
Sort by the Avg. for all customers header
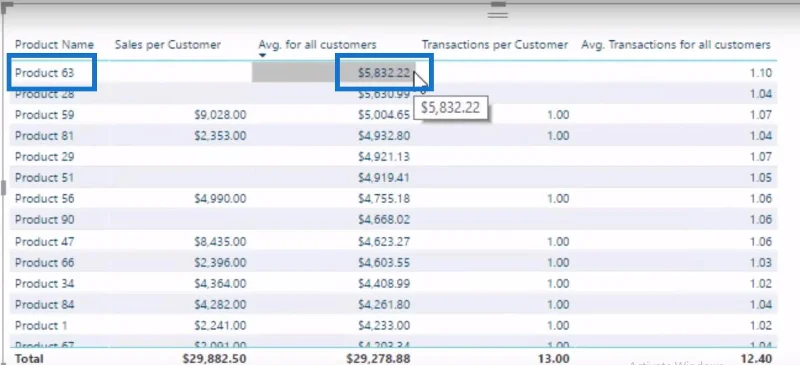tap(317, 44)
